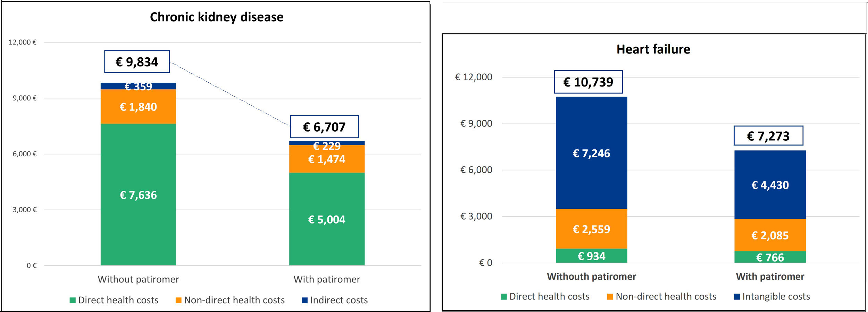This screenshot has width=868, height=312.
Task: Select the € 6,707 total label box
Action: pyautogui.click(x=324, y=127)
